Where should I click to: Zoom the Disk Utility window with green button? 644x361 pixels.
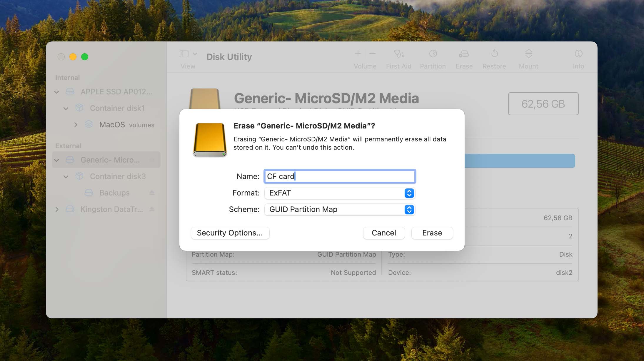85,57
